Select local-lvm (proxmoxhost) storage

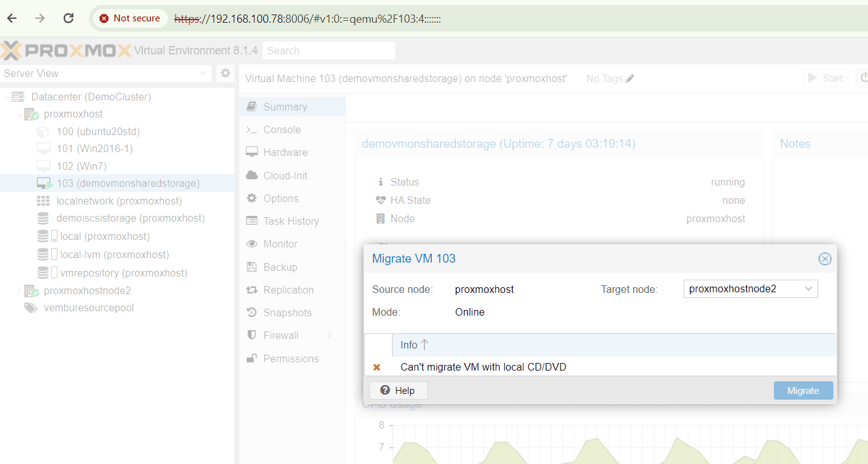114,254
